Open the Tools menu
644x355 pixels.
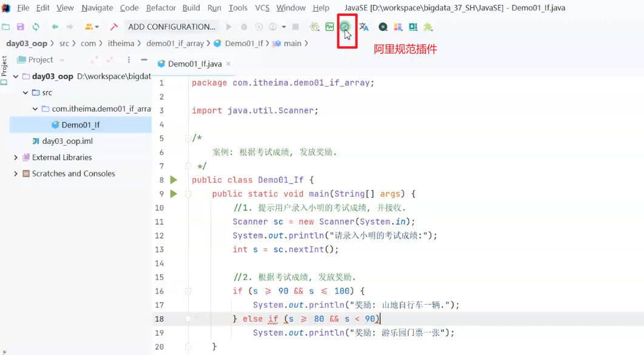pyautogui.click(x=238, y=8)
